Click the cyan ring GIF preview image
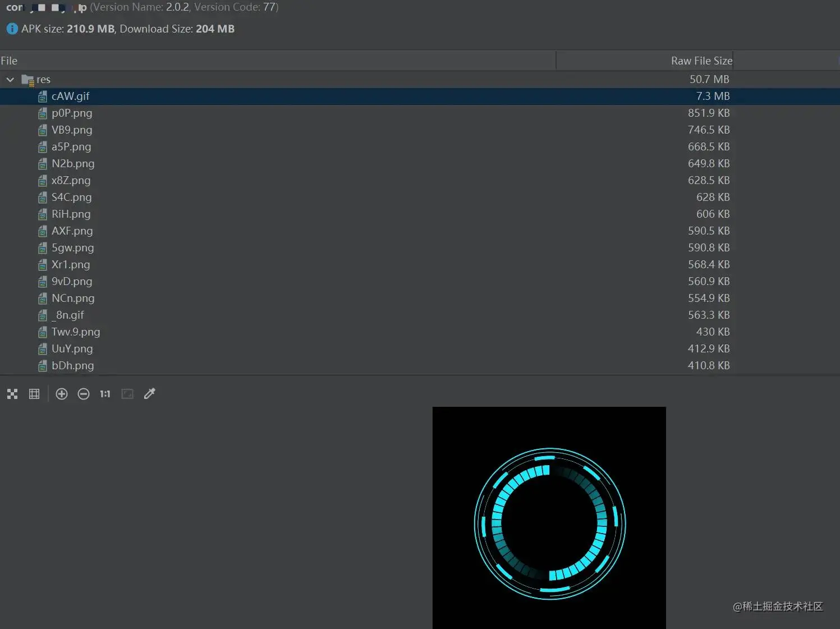 tap(549, 518)
